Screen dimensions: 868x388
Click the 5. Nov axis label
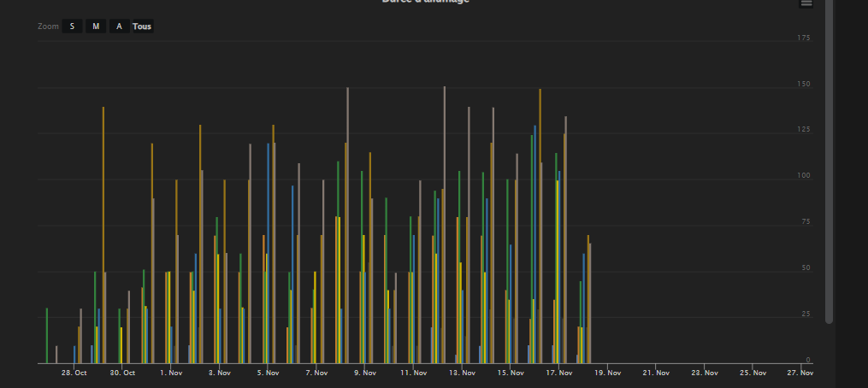pos(268,373)
